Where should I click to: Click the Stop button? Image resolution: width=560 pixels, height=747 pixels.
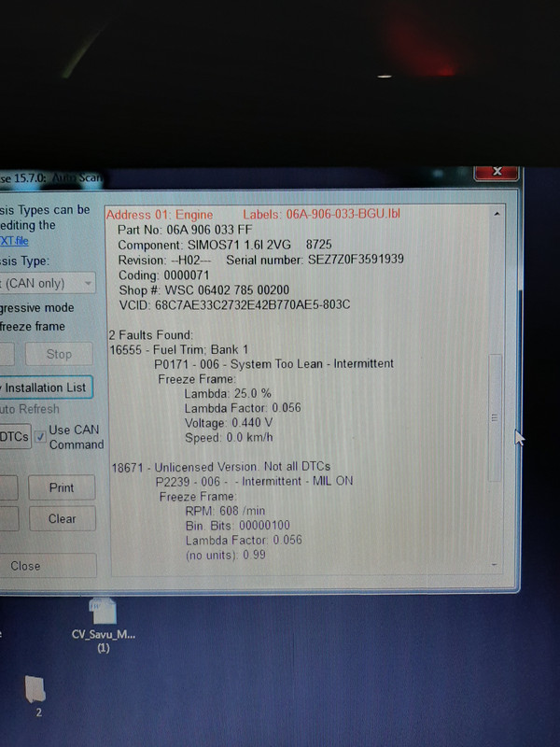click(x=59, y=354)
